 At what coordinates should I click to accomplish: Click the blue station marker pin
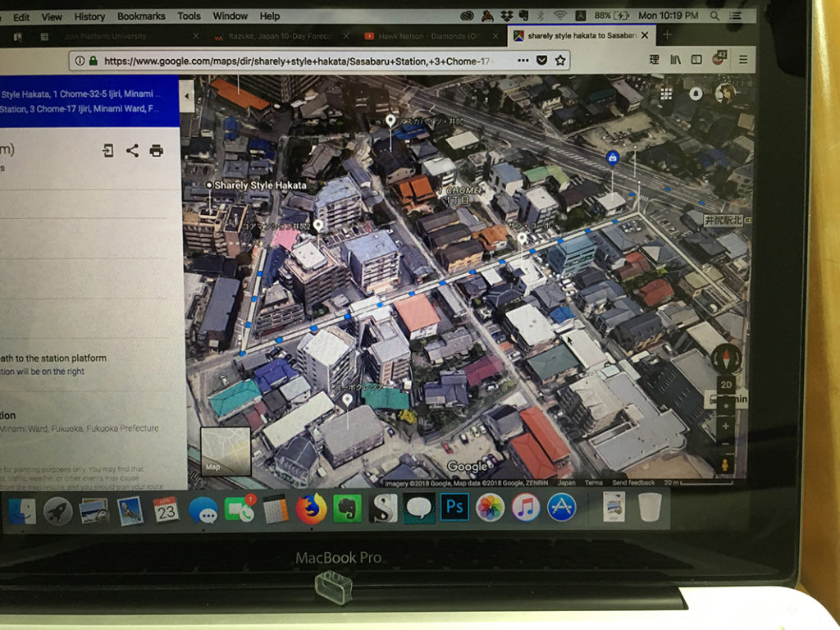point(612,158)
